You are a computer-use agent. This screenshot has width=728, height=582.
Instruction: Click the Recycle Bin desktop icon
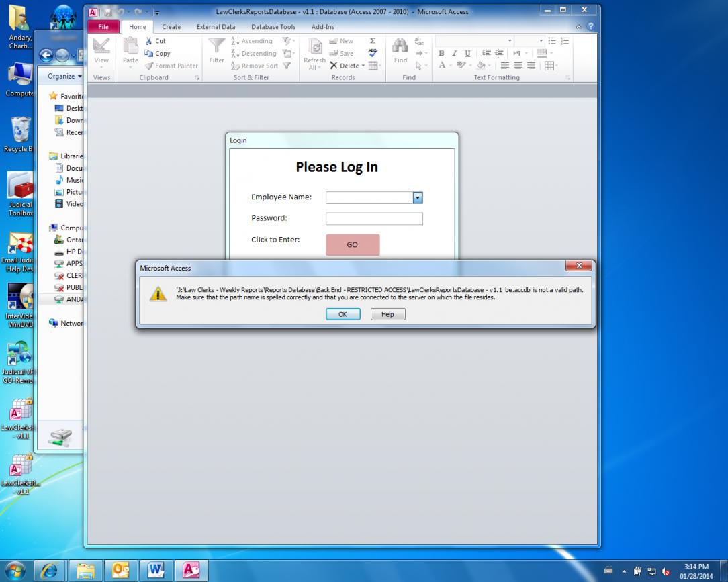[x=19, y=135]
